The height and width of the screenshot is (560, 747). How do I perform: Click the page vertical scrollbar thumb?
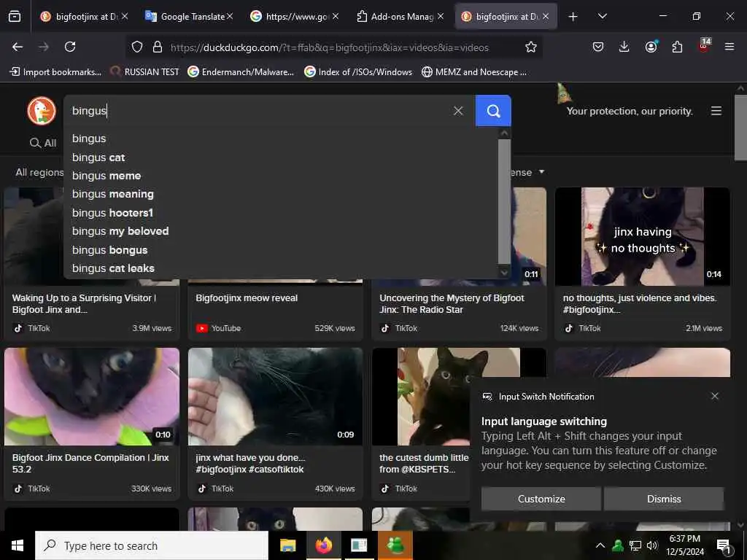740,128
